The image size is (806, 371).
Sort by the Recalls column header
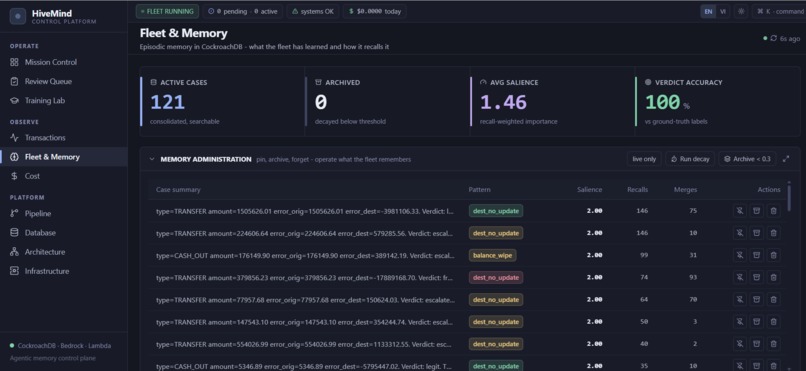click(x=637, y=190)
